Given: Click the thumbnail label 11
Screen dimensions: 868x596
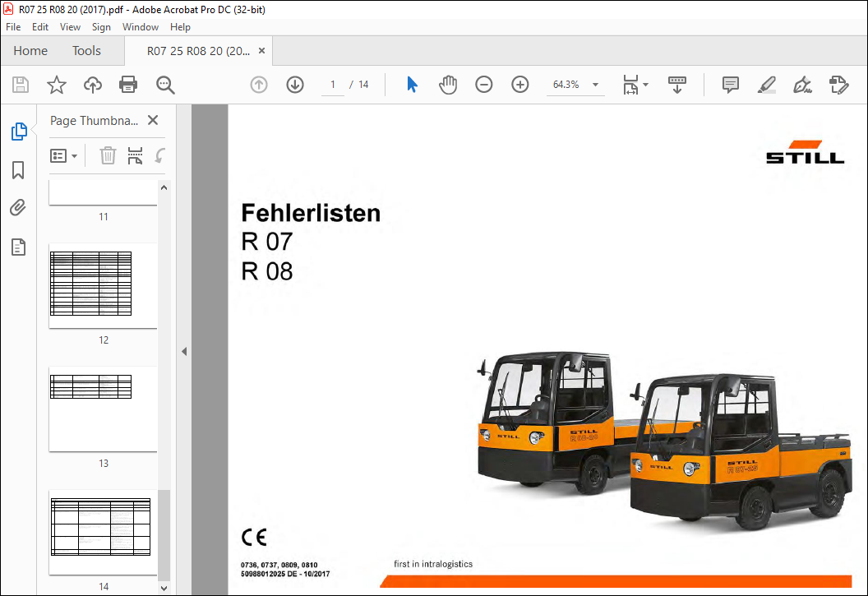Looking at the screenshot, I should 104,216.
